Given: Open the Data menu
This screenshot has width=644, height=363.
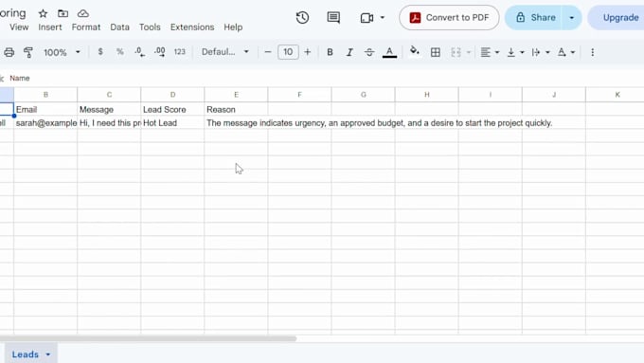Looking at the screenshot, I should [119, 27].
